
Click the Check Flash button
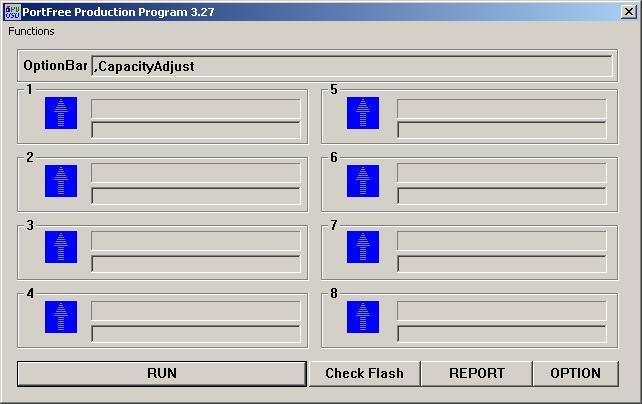click(x=364, y=373)
